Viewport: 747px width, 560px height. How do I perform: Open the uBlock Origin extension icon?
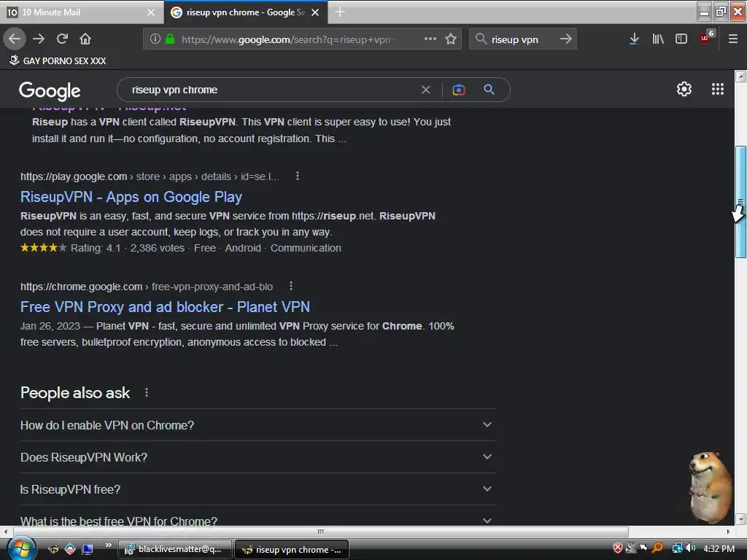[706, 38]
